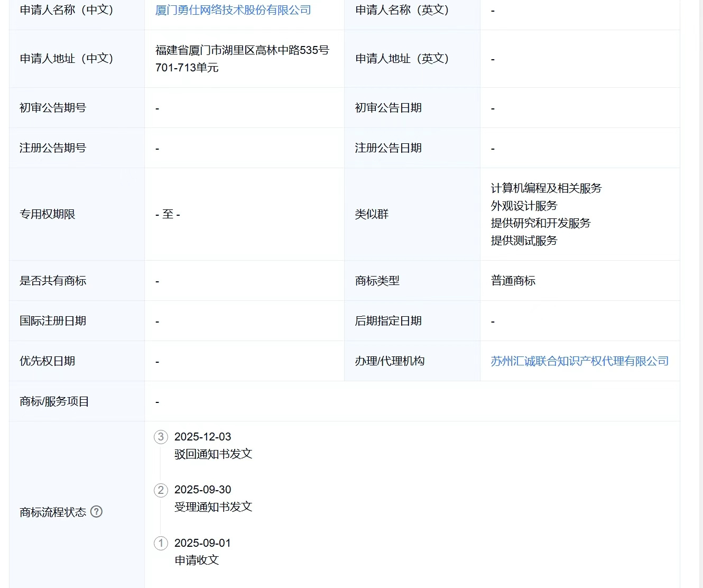703x588 pixels.
Task: Click the address 福建省厦门市湖里区高林中路535号
Action: [243, 50]
